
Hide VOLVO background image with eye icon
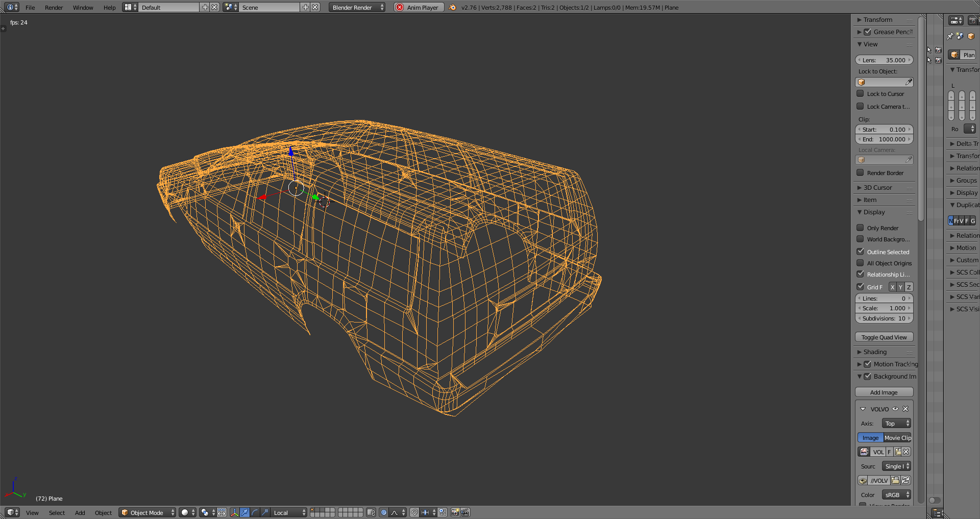(895, 409)
